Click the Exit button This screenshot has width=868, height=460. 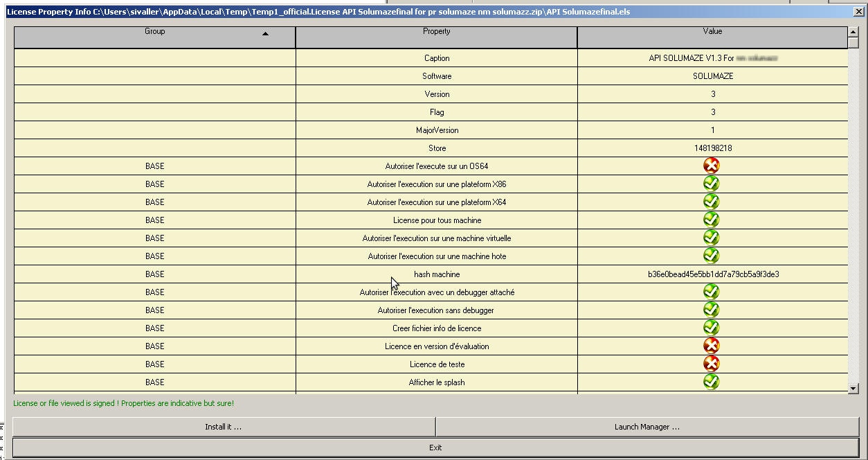click(435, 448)
